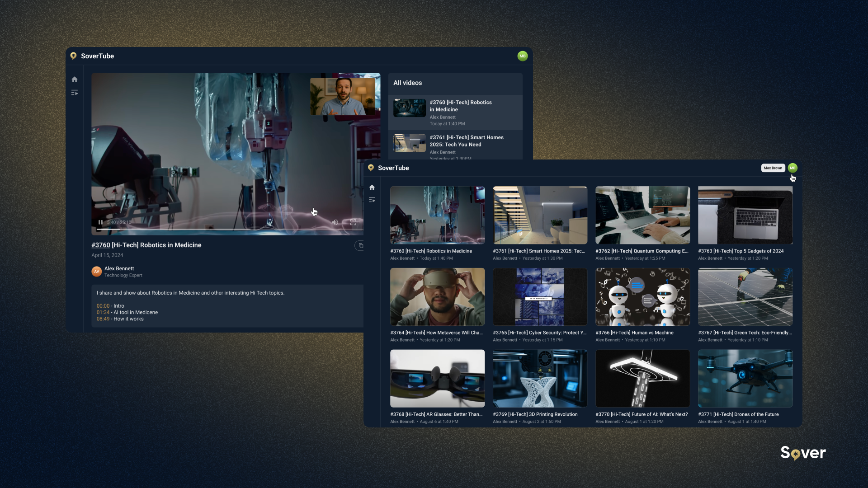The image size is (868, 488).
Task: Pause the Robotics in Medicine video
Action: pyautogui.click(x=100, y=222)
